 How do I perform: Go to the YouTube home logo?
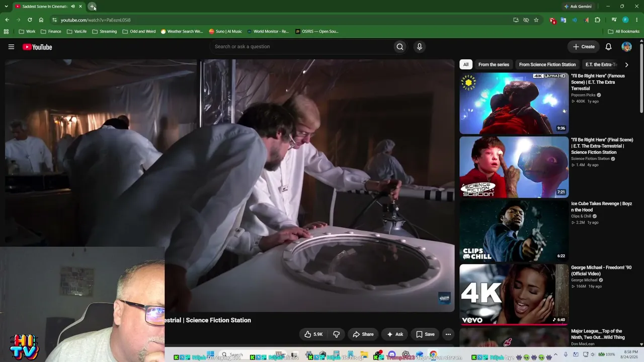[x=37, y=47]
